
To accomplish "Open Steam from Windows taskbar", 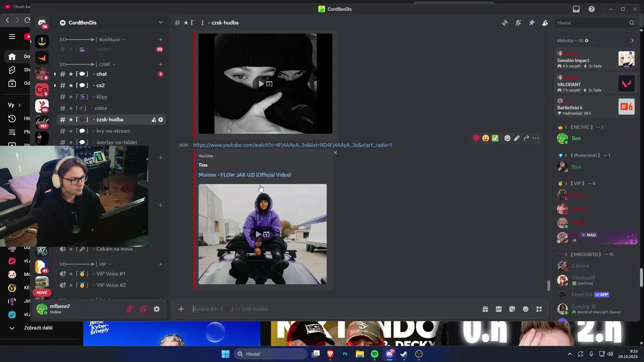I will 404,354.
